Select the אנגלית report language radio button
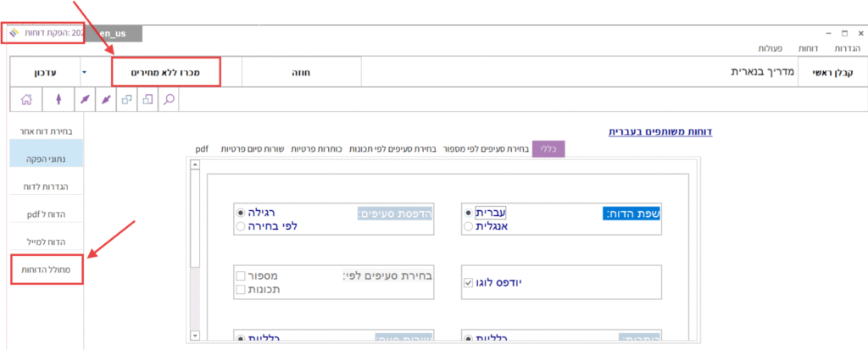The width and height of the screenshot is (868, 350). coord(468,227)
